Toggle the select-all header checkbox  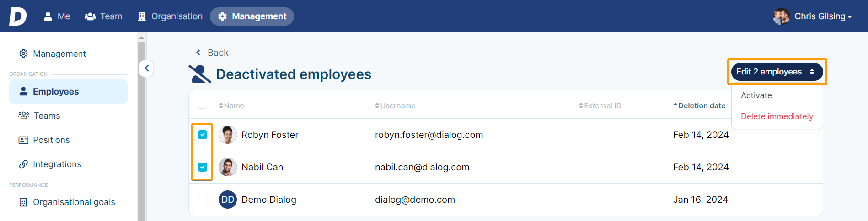point(203,104)
